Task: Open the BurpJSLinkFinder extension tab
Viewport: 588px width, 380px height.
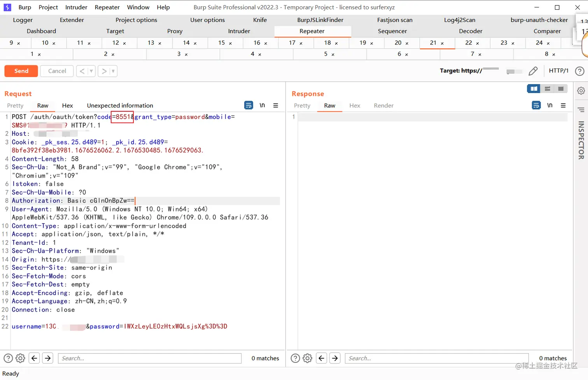Action: pos(320,20)
